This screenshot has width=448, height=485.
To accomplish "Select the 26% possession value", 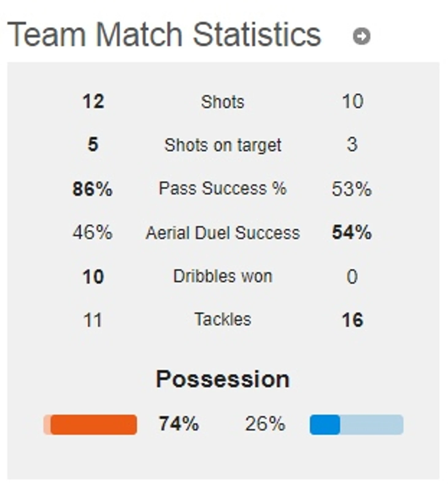I will pyautogui.click(x=265, y=424).
